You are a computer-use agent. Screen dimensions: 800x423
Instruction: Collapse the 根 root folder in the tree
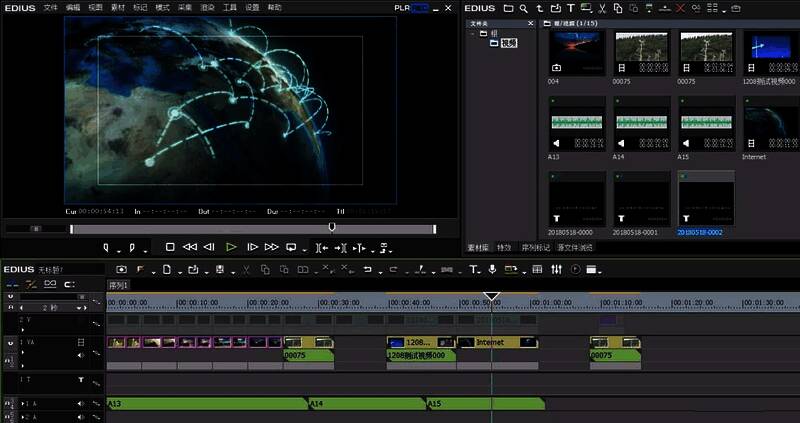click(x=473, y=33)
